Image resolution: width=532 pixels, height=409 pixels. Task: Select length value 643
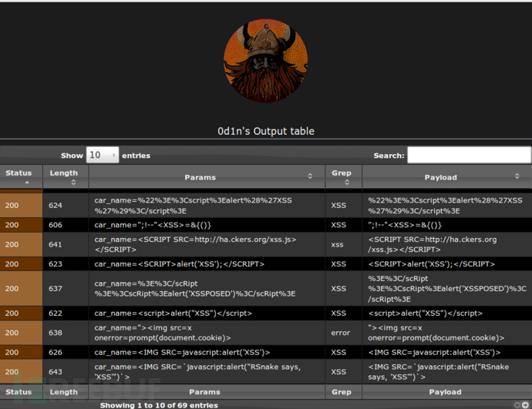pos(56,372)
